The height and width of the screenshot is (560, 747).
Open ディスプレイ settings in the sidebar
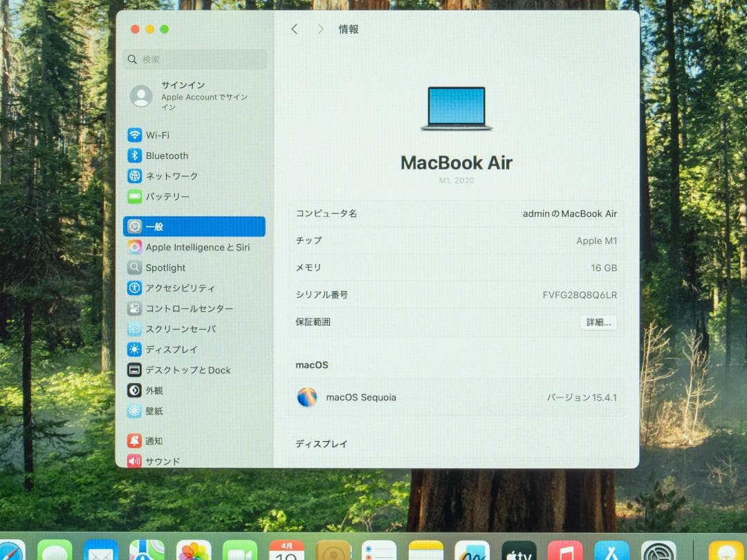tap(194, 350)
